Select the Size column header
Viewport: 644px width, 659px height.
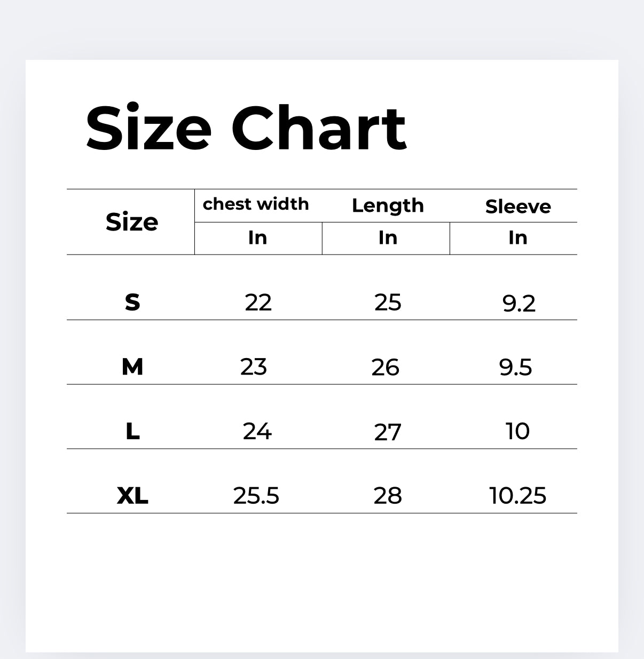132,222
